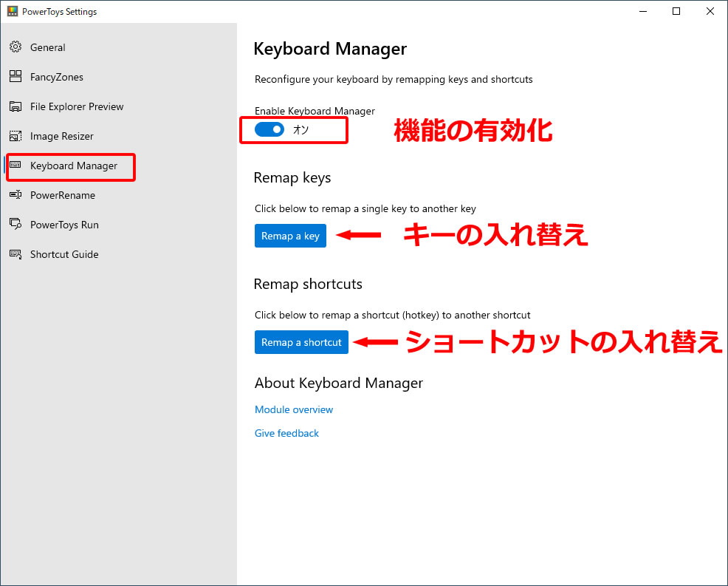
Task: Click the PowerRename icon
Action: point(16,194)
